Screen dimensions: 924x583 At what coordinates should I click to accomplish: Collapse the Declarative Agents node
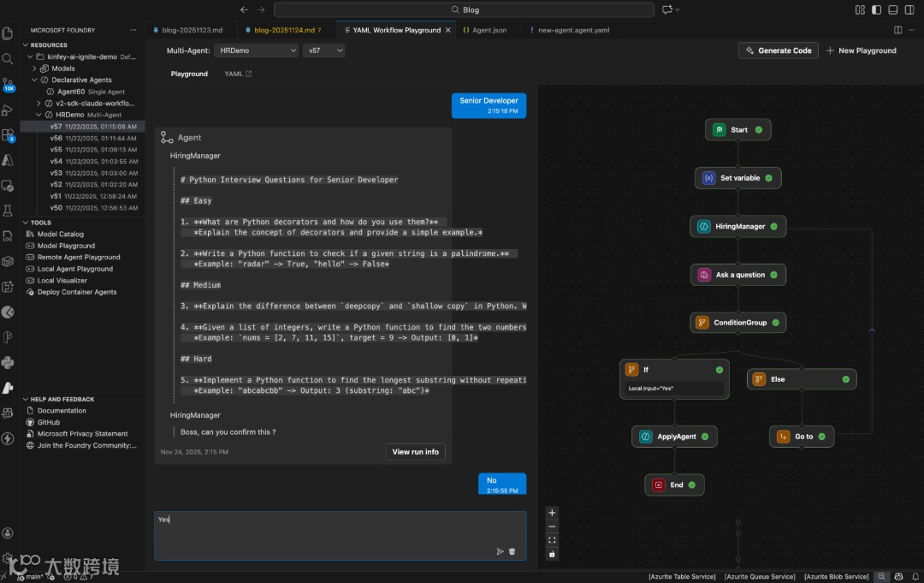click(34, 80)
